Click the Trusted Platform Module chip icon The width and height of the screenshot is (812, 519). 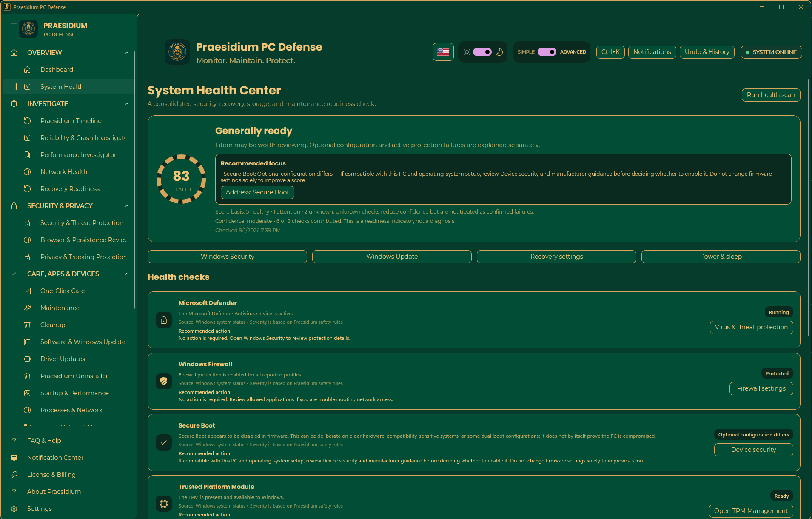(x=164, y=504)
